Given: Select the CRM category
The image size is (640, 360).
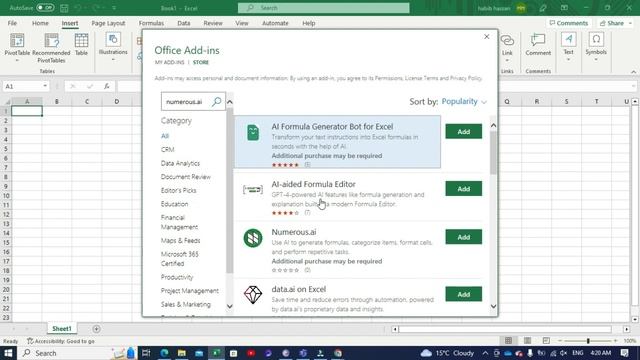Looking at the screenshot, I should tap(167, 150).
